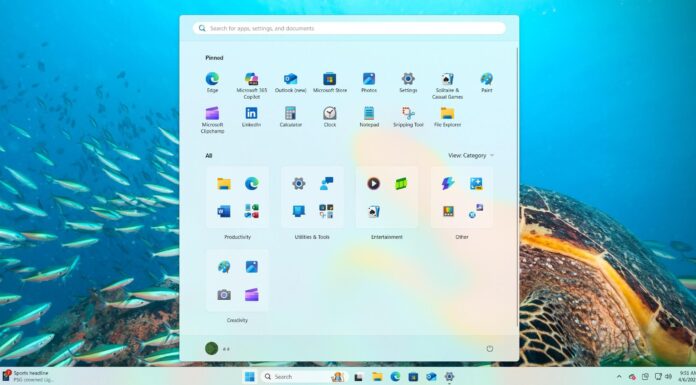Launch Notepad from Pinned
The width and height of the screenshot is (696, 385).
pos(369,117)
